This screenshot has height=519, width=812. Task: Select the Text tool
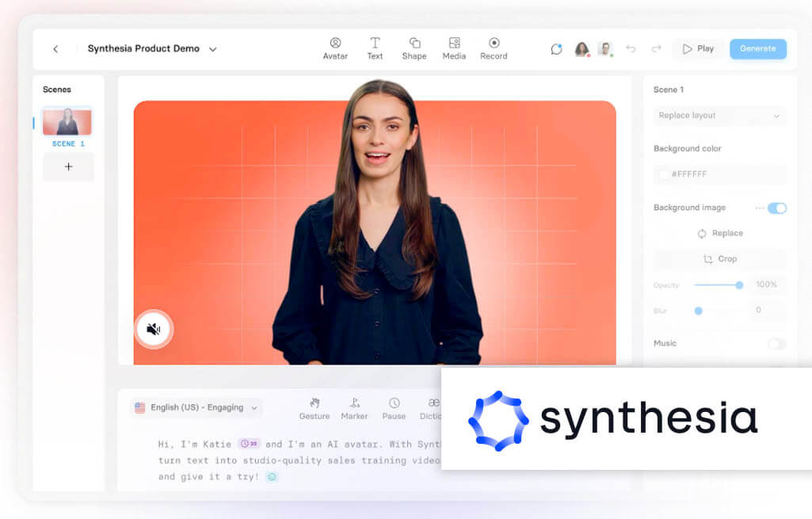375,44
